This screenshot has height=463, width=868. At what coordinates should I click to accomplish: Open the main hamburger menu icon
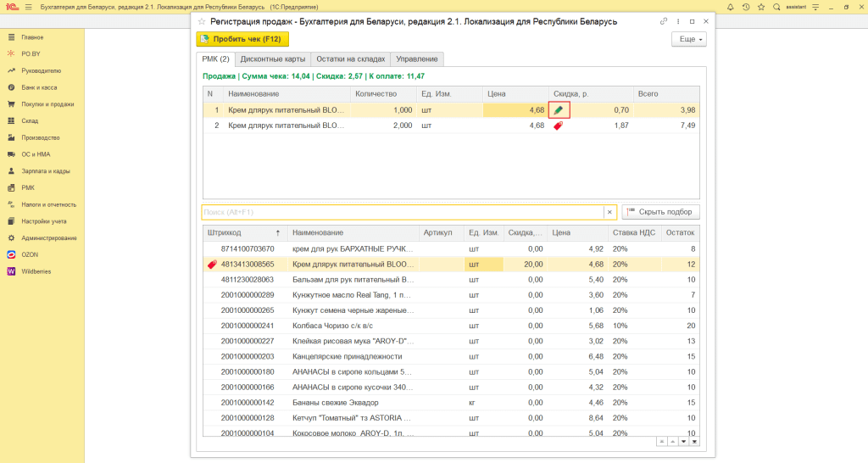tap(28, 7)
